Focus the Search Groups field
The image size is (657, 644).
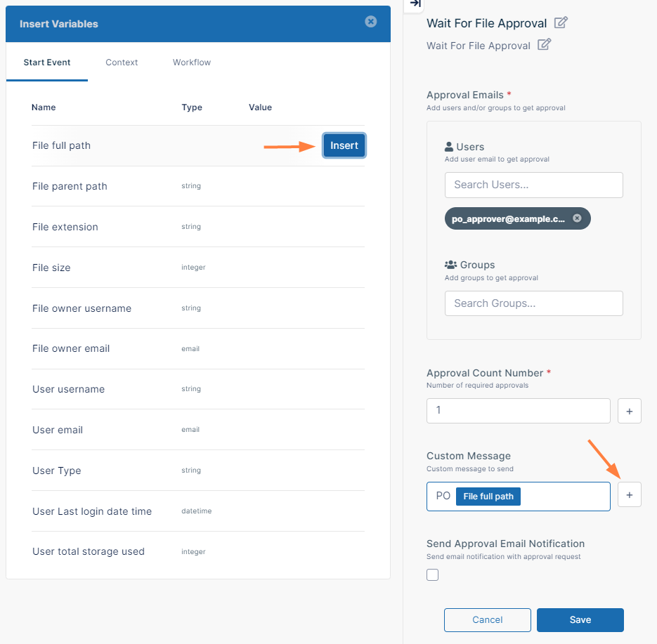coord(533,303)
